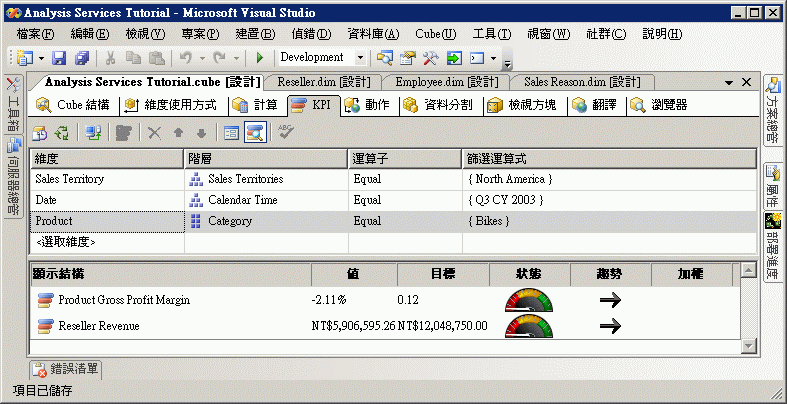
Task: Open the toolbar options overflow arrow
Action: (507, 63)
